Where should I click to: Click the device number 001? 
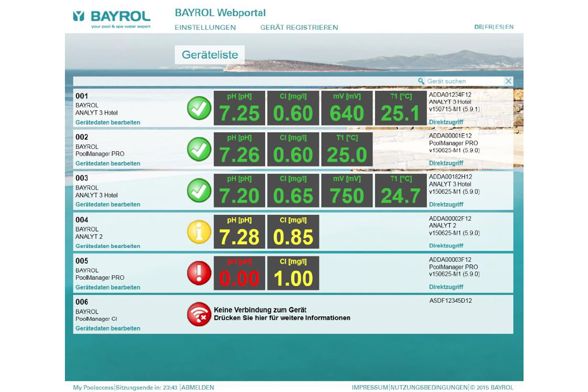pyautogui.click(x=82, y=96)
